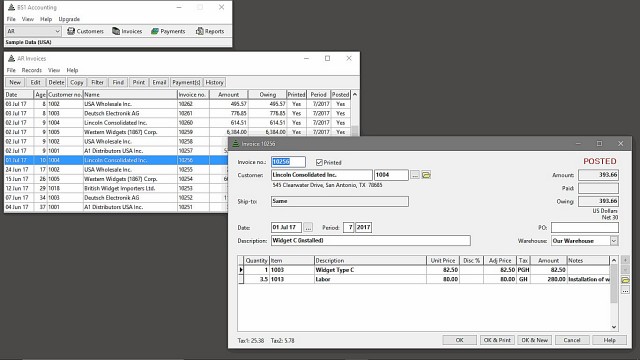Open the date picker ellipsis button
640x360 pixels.
point(308,227)
